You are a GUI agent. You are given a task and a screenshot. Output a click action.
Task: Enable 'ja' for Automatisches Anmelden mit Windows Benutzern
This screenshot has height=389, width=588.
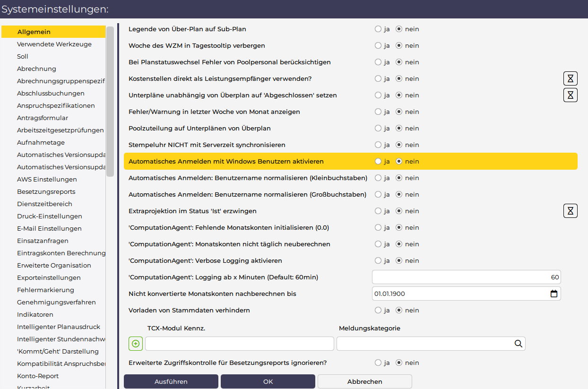tap(378, 161)
